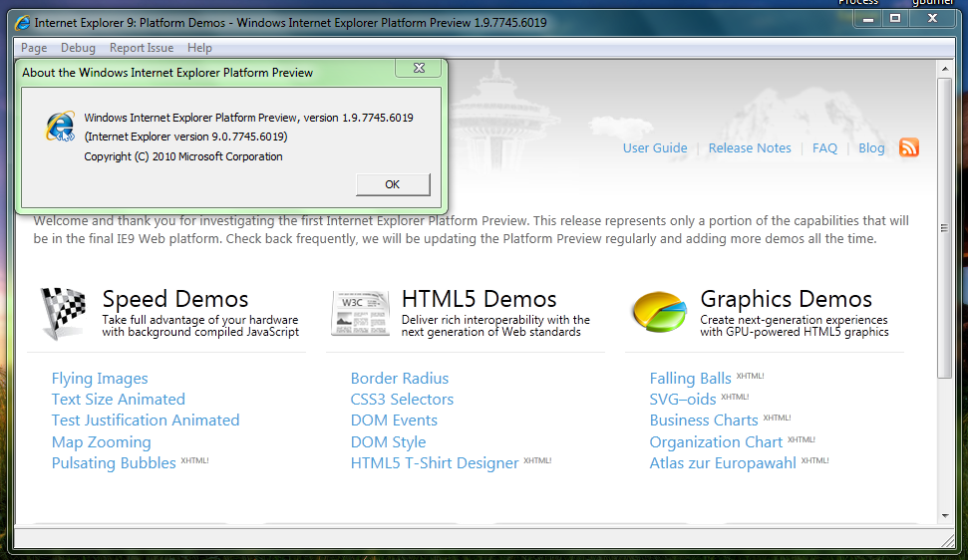Click the HTML5 Demos heading

[x=480, y=299]
